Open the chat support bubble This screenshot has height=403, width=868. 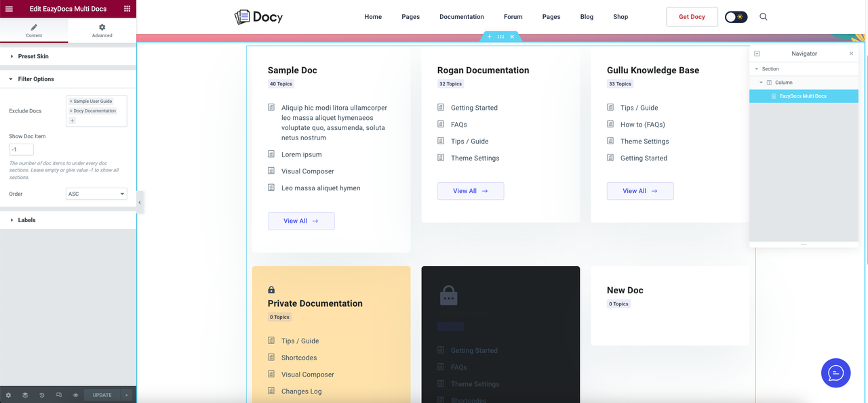tap(836, 373)
